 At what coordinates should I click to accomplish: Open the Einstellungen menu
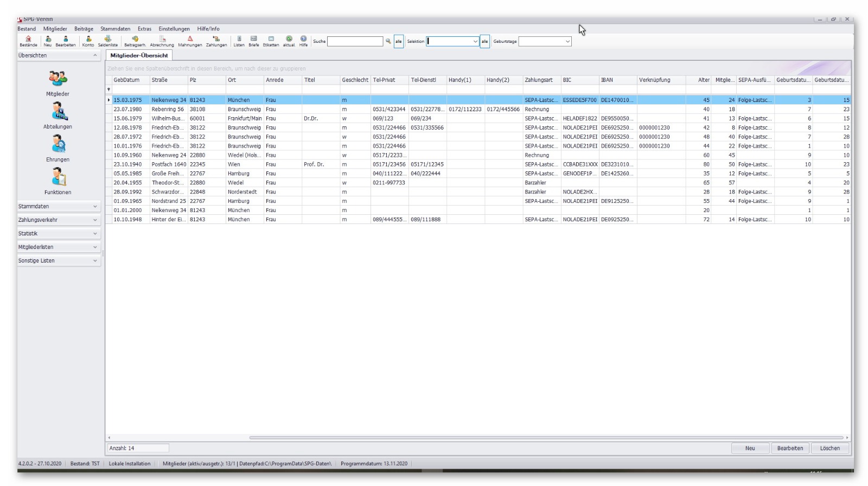coord(174,29)
